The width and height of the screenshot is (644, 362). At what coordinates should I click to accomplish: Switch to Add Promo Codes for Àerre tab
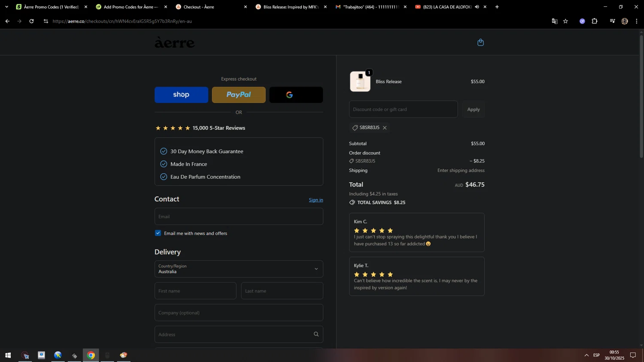coord(131,7)
